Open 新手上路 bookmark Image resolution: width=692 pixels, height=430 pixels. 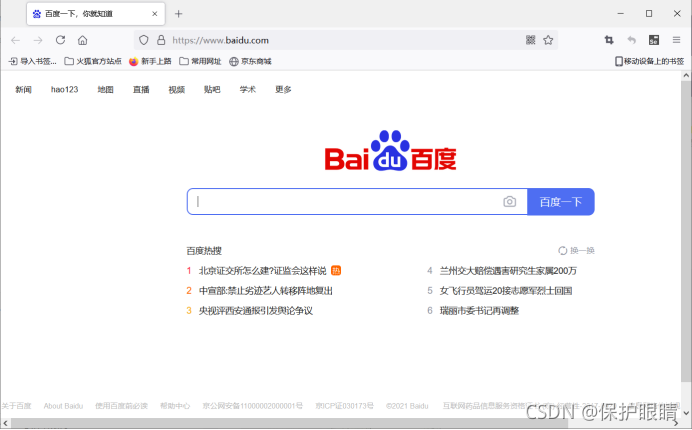(150, 61)
